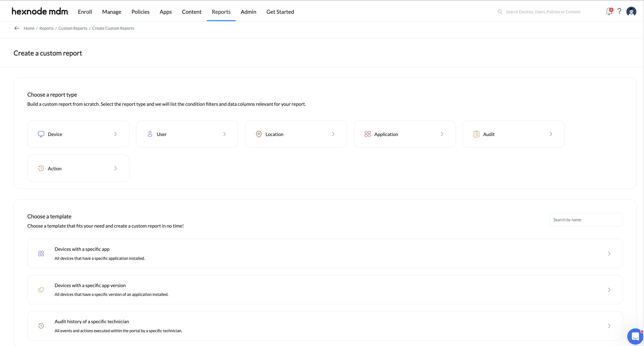This screenshot has width=644, height=346.
Task: Focus the template Search by name field
Action: click(586, 220)
